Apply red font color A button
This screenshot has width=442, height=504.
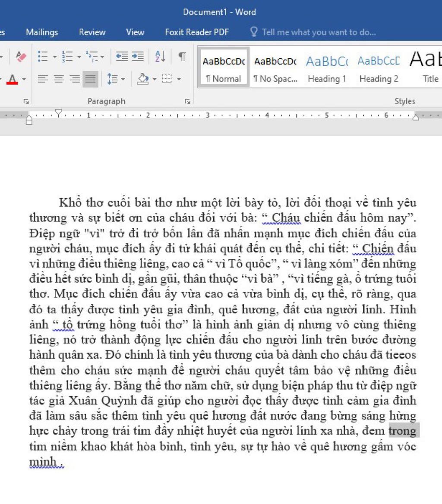tap(12, 79)
